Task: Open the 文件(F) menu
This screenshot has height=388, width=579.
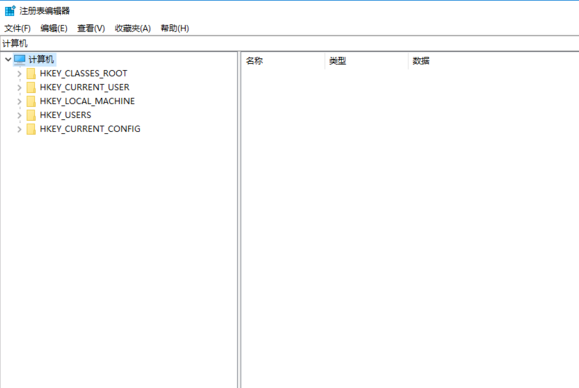Action: (17, 28)
